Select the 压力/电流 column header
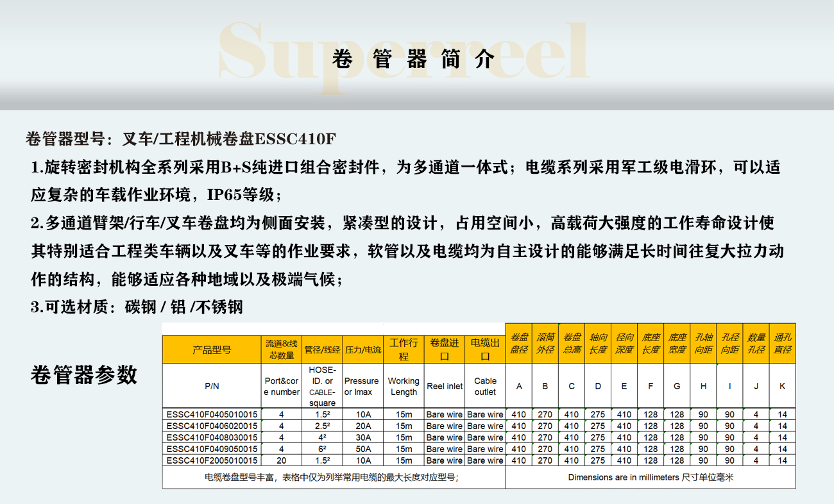The height and width of the screenshot is (504, 834). click(x=363, y=350)
